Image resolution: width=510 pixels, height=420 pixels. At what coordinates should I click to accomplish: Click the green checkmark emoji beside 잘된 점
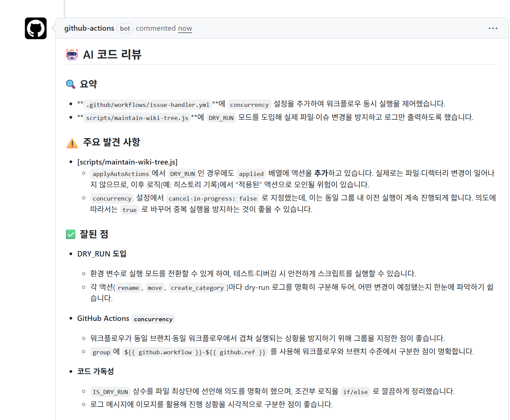point(71,234)
